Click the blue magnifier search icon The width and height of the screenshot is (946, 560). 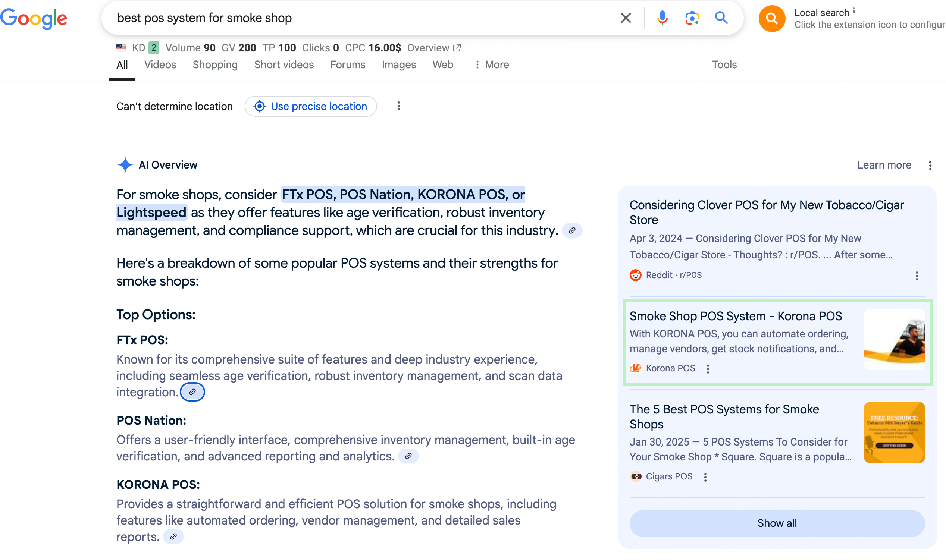tap(721, 18)
